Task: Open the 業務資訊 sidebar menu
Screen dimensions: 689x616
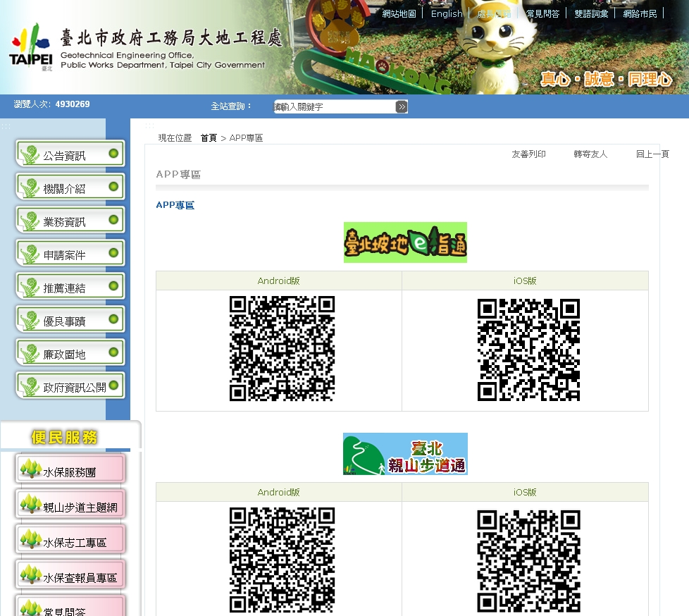Action: click(x=70, y=220)
